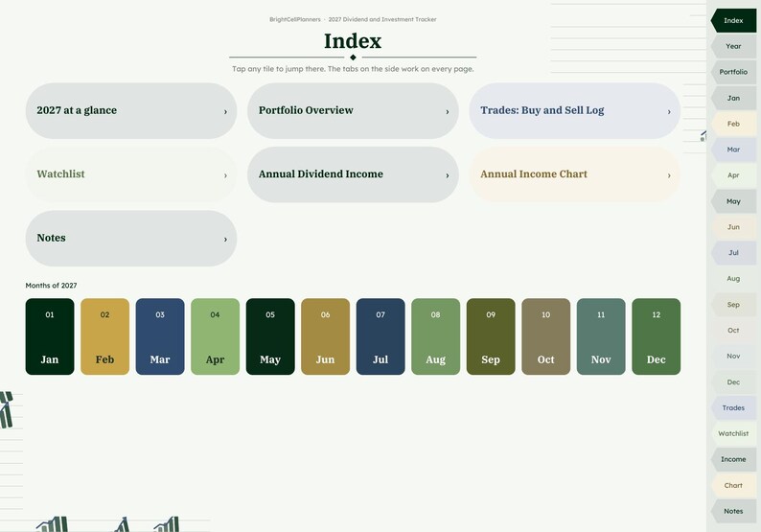The width and height of the screenshot is (761, 532).
Task: Open Trades: Buy and Sell Log tile
Action: click(575, 110)
